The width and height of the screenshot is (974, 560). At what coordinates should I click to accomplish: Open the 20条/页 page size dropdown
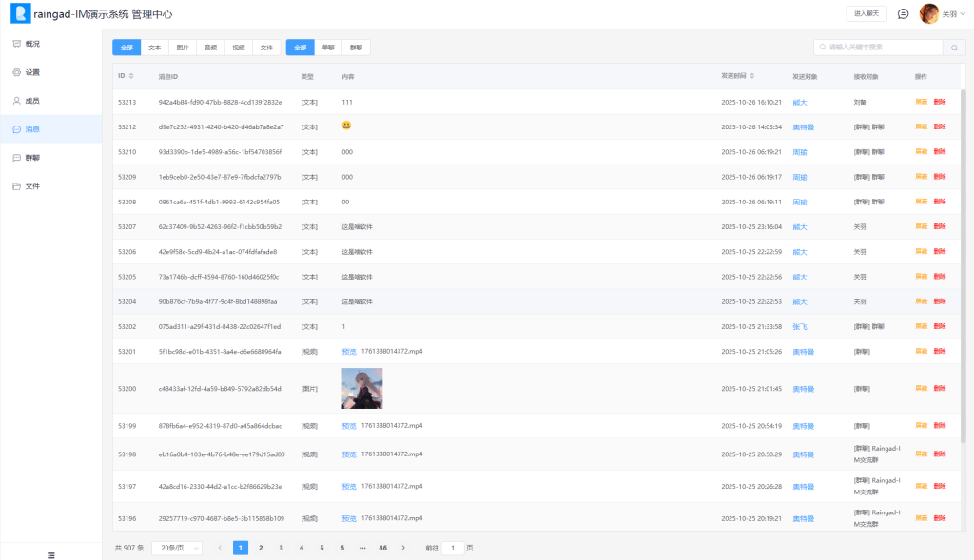[177, 548]
